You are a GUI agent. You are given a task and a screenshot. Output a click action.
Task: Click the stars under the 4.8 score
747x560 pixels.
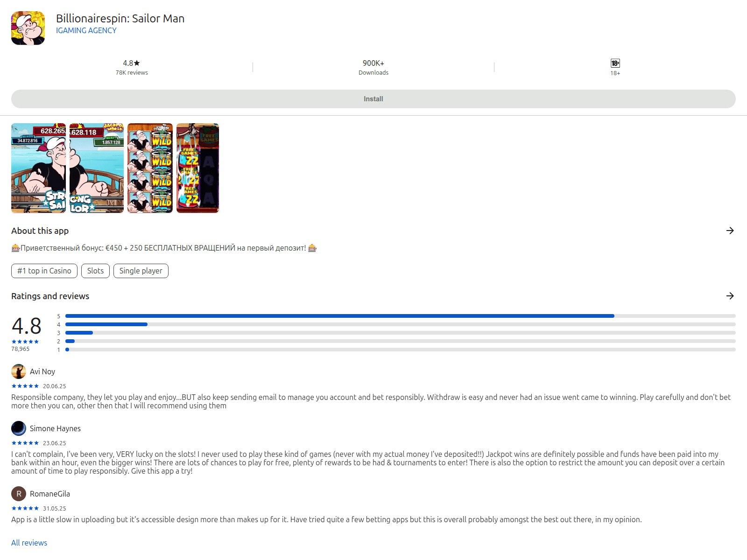pos(25,342)
